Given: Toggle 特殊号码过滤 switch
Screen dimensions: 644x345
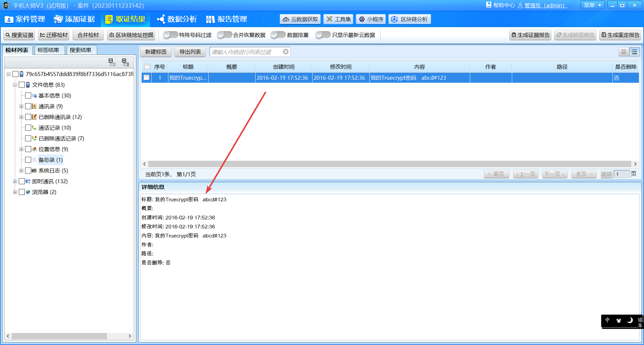Looking at the screenshot, I should 170,35.
